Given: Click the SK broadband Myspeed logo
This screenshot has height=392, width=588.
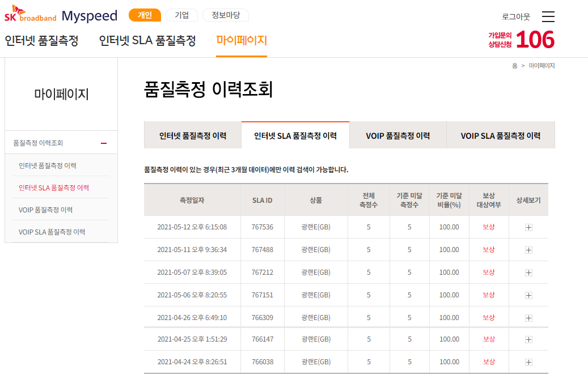Looking at the screenshot, I should [x=61, y=16].
